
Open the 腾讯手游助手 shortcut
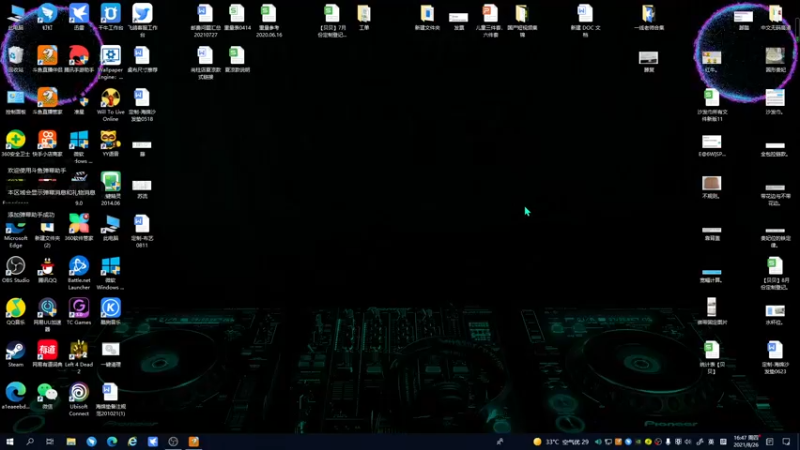[x=79, y=59]
